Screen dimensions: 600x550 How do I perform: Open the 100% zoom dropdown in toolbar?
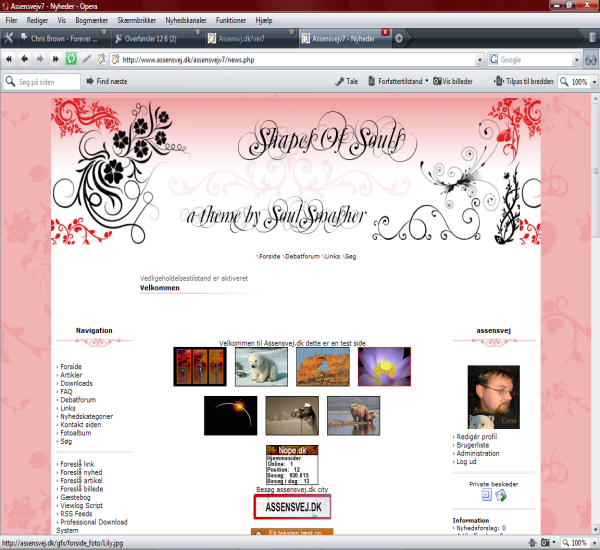click(594, 82)
